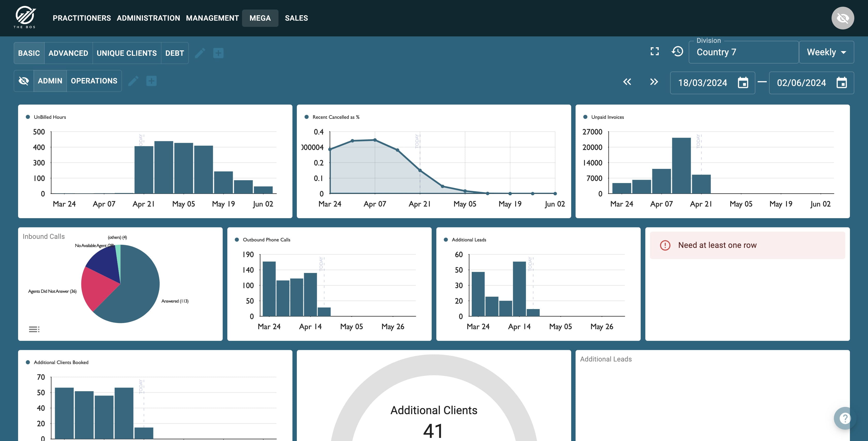The width and height of the screenshot is (868, 441).
Task: Open the help question mark button
Action: pos(845,418)
